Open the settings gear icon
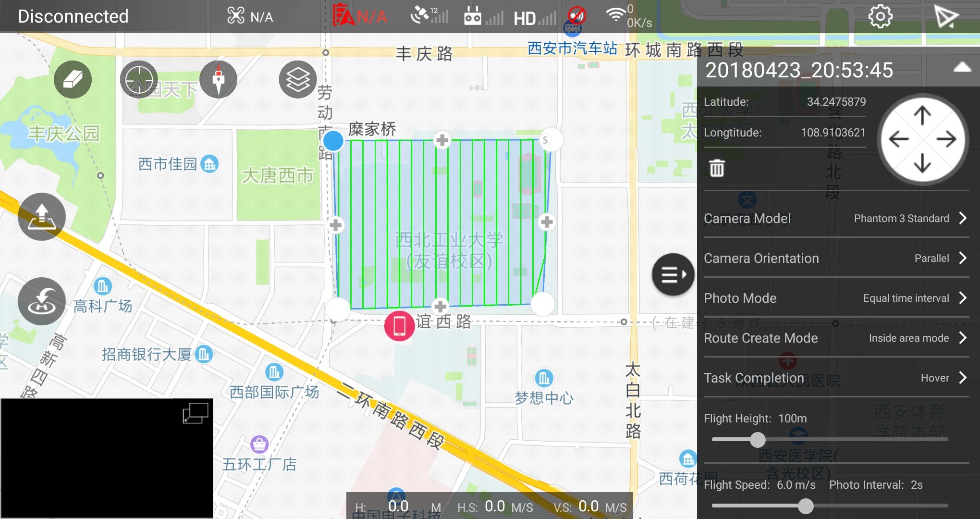The height and width of the screenshot is (519, 980). [x=880, y=17]
